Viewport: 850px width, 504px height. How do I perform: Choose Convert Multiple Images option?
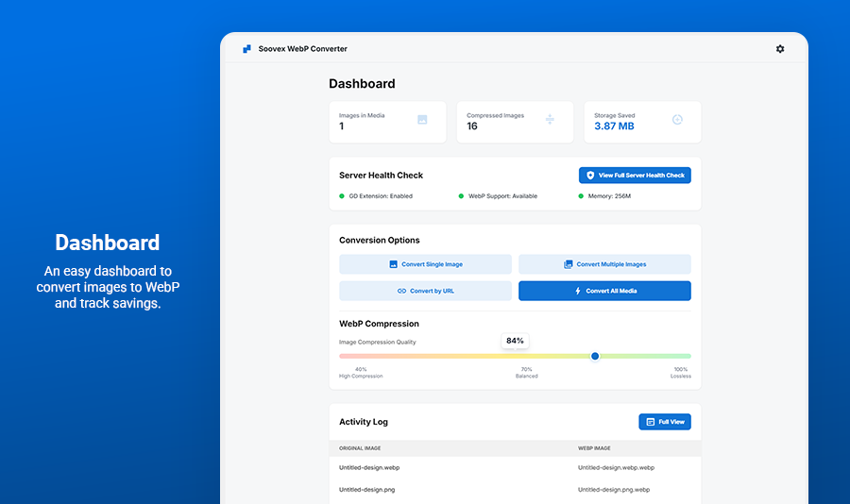pyautogui.click(x=604, y=264)
